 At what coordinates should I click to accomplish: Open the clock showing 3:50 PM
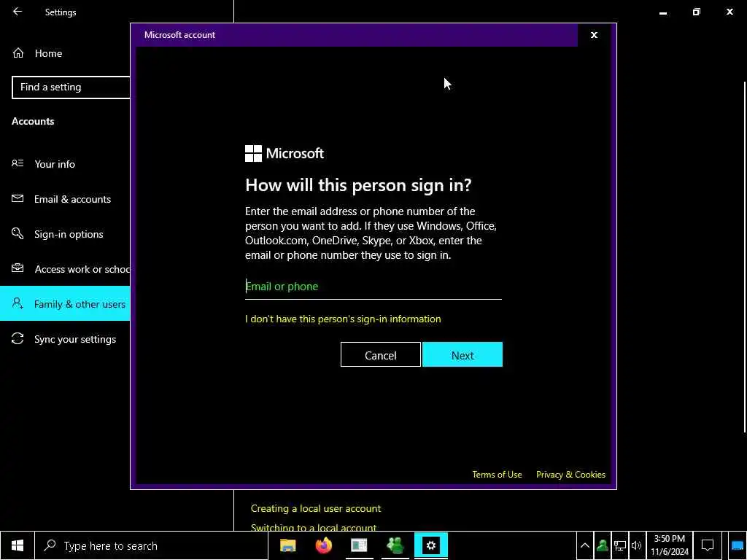point(670,545)
